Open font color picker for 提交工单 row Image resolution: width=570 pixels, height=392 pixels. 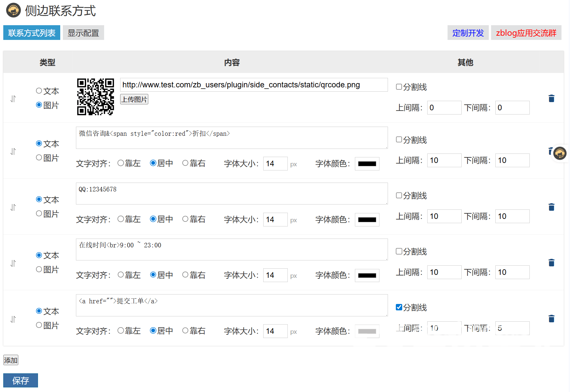[367, 331]
